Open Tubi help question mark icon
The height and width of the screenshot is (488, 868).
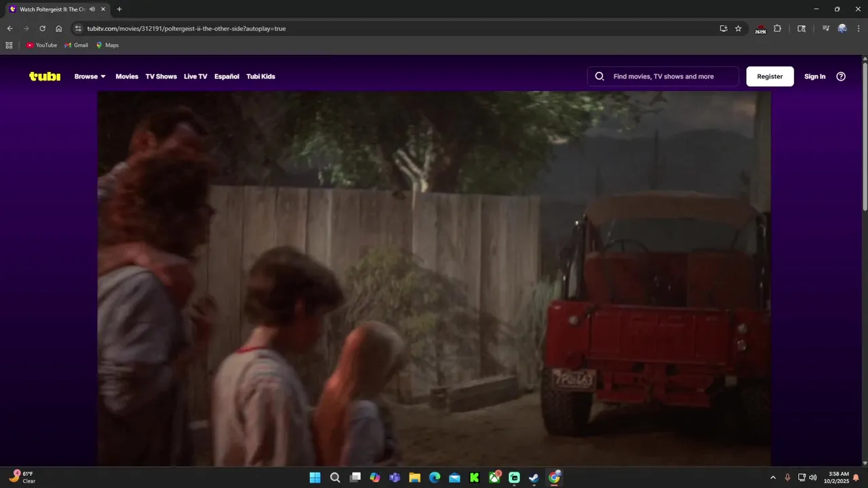(x=841, y=77)
